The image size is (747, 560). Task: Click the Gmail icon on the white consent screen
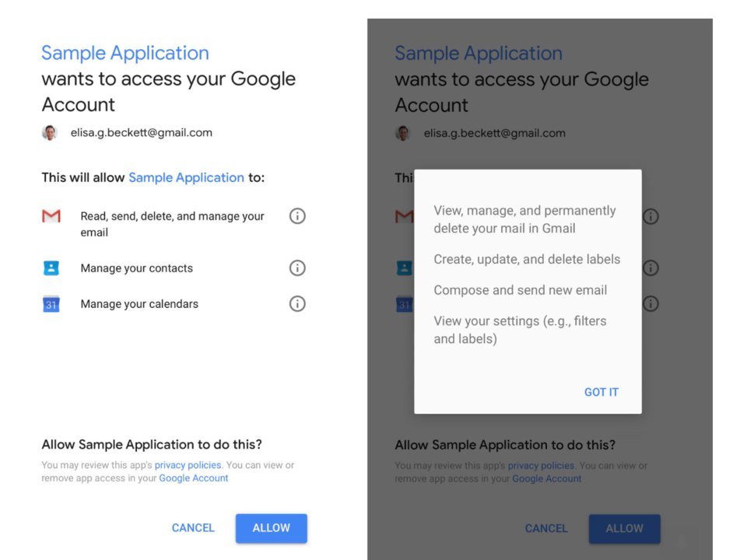[x=51, y=216]
